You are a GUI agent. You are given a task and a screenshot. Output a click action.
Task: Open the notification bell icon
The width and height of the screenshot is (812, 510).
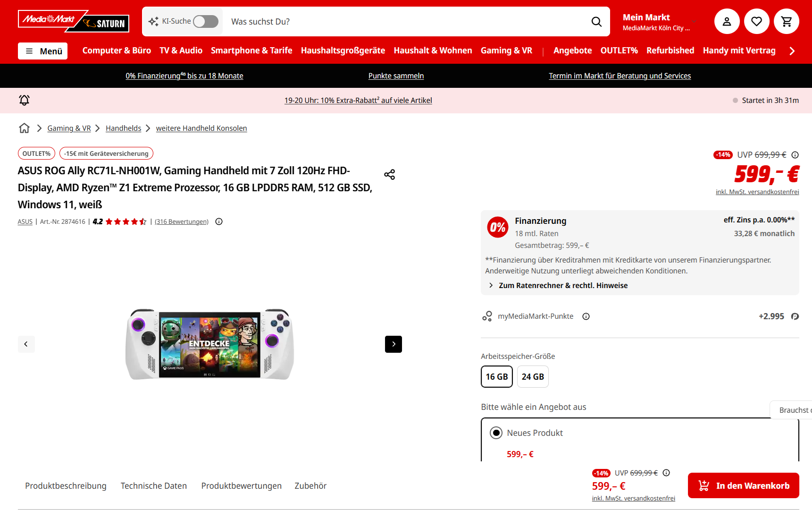click(24, 100)
